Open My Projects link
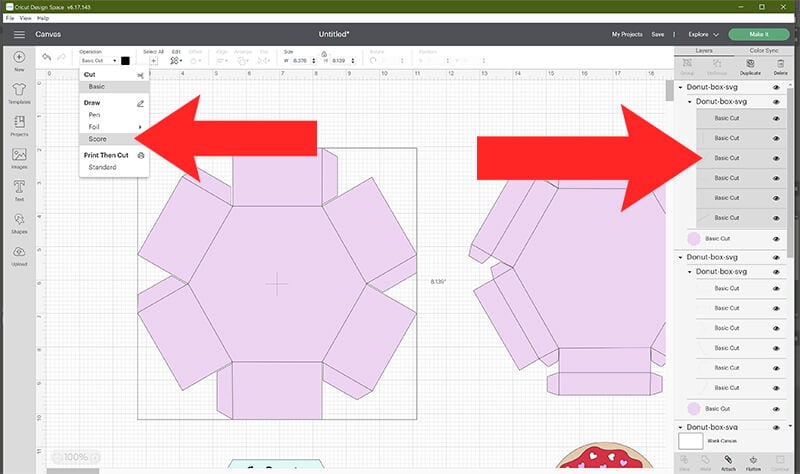Viewport: 800px width, 474px height. click(x=627, y=34)
